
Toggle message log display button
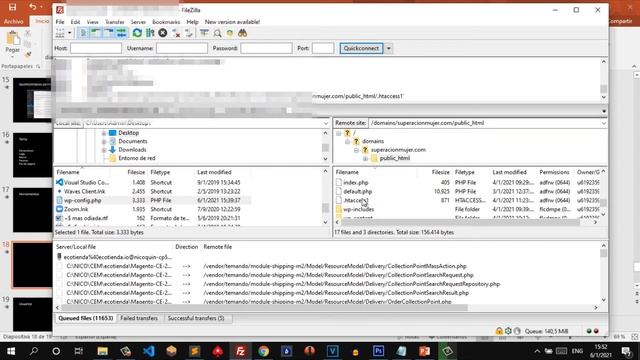point(83,33)
